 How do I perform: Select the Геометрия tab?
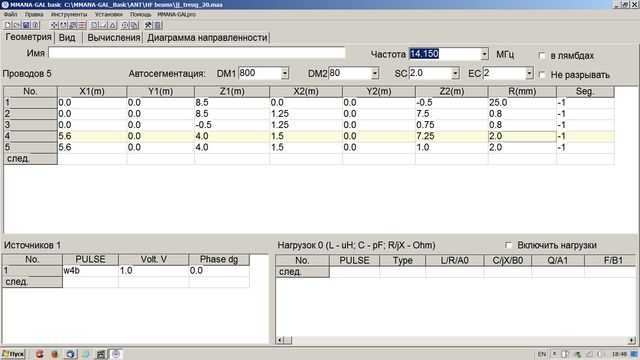coord(28,37)
